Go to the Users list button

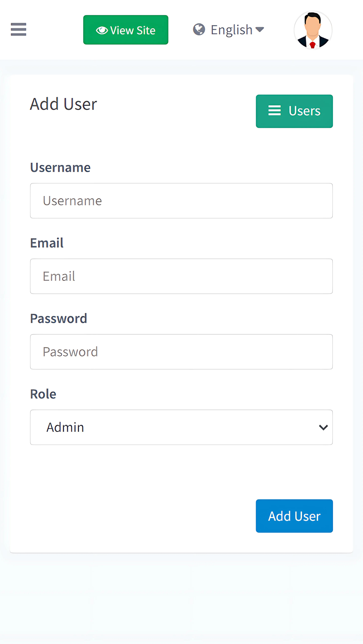click(x=294, y=111)
